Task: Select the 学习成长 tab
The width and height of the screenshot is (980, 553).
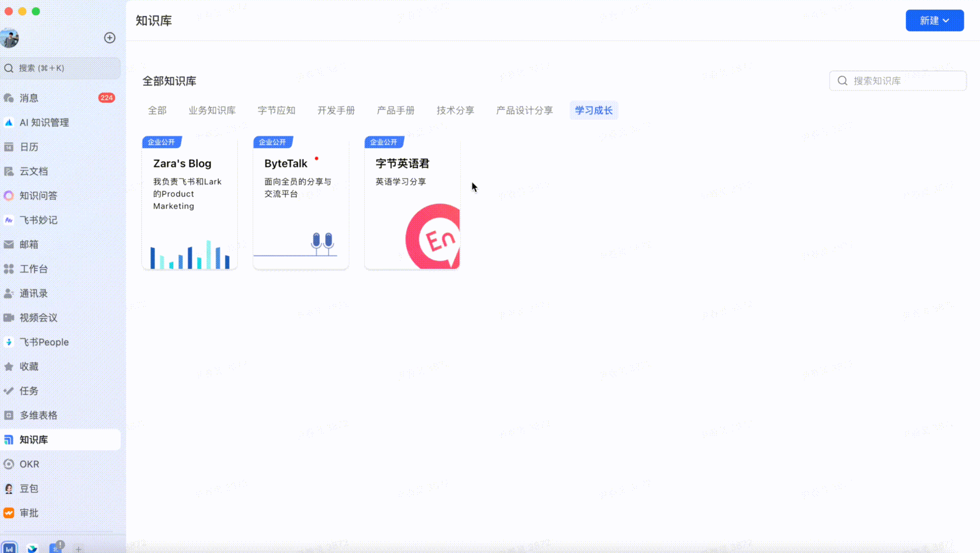Action: click(594, 110)
